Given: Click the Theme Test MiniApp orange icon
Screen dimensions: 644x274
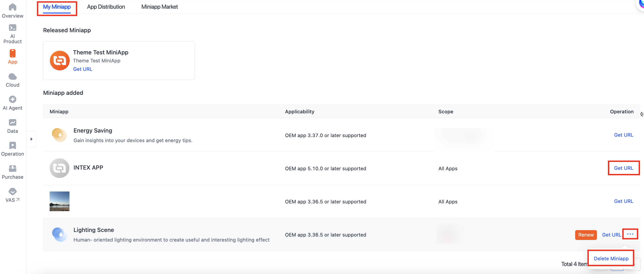Looking at the screenshot, I should tap(59, 61).
